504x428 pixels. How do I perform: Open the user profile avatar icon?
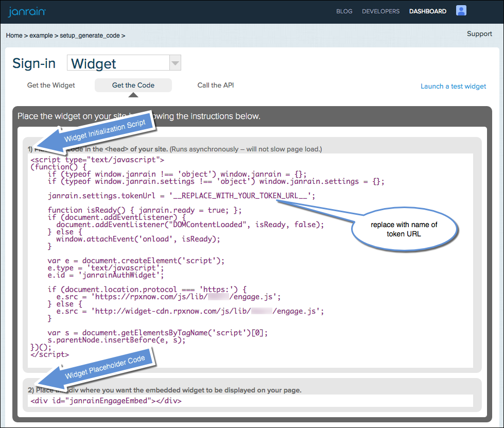pyautogui.click(x=461, y=11)
